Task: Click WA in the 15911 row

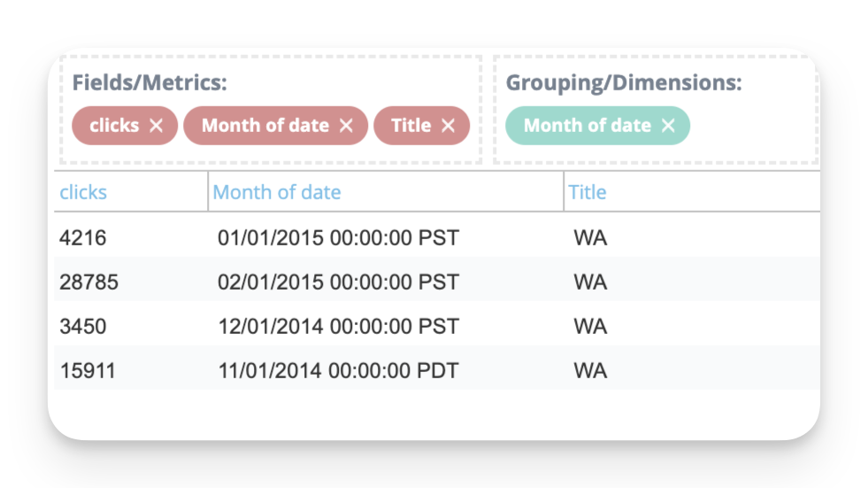Action: [x=590, y=370]
